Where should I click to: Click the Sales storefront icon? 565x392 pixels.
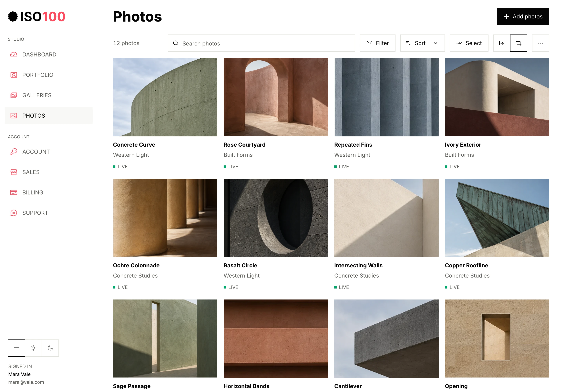pyautogui.click(x=14, y=172)
